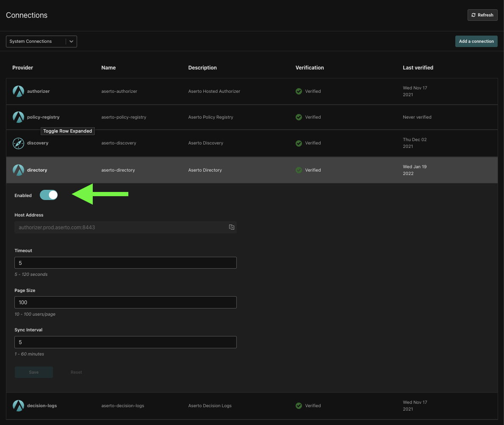The height and width of the screenshot is (425, 504).
Task: Click the 1 - 60 minutes hint
Action: pos(29,354)
